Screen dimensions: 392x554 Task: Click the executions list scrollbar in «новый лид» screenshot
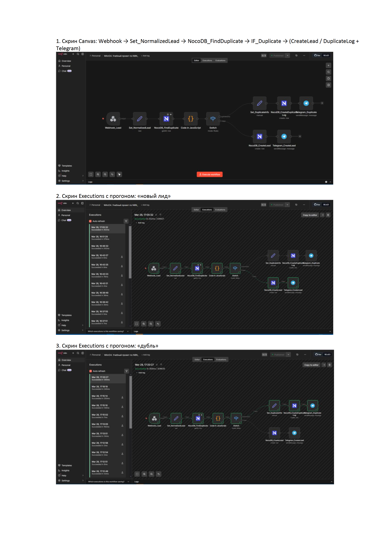click(x=130, y=252)
